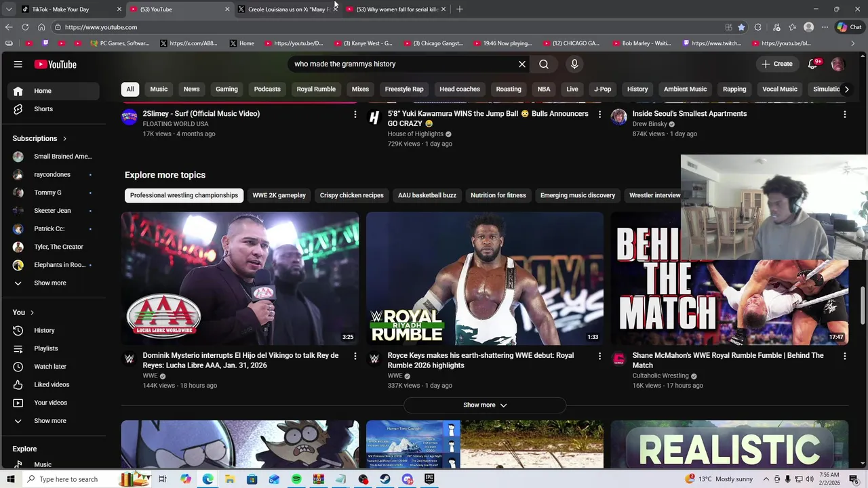The width and height of the screenshot is (868, 488).
Task: Play the Dominik Mysterio video thumbnail
Action: click(240, 279)
